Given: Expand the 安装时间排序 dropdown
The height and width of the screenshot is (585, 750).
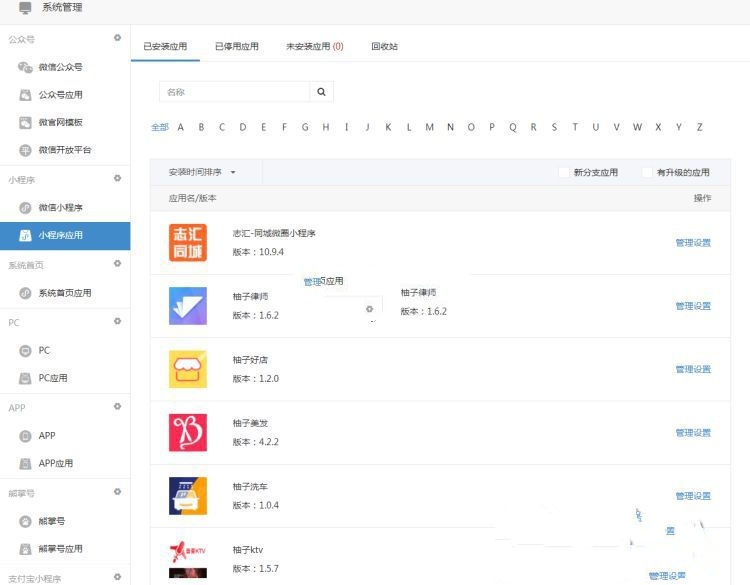Looking at the screenshot, I should 202,172.
